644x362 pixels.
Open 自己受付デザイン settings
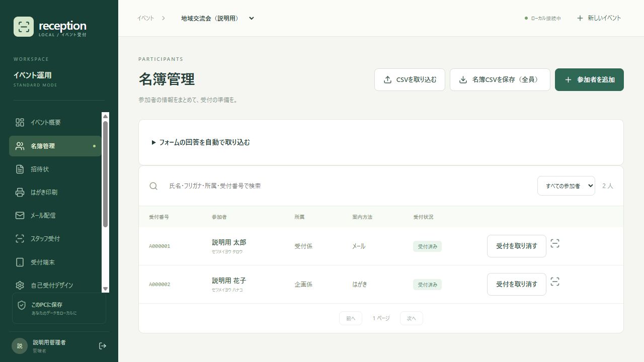pos(55,285)
